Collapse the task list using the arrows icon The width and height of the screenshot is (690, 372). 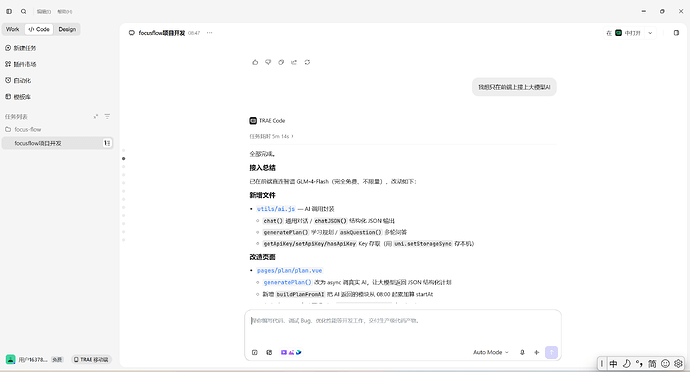pos(95,117)
